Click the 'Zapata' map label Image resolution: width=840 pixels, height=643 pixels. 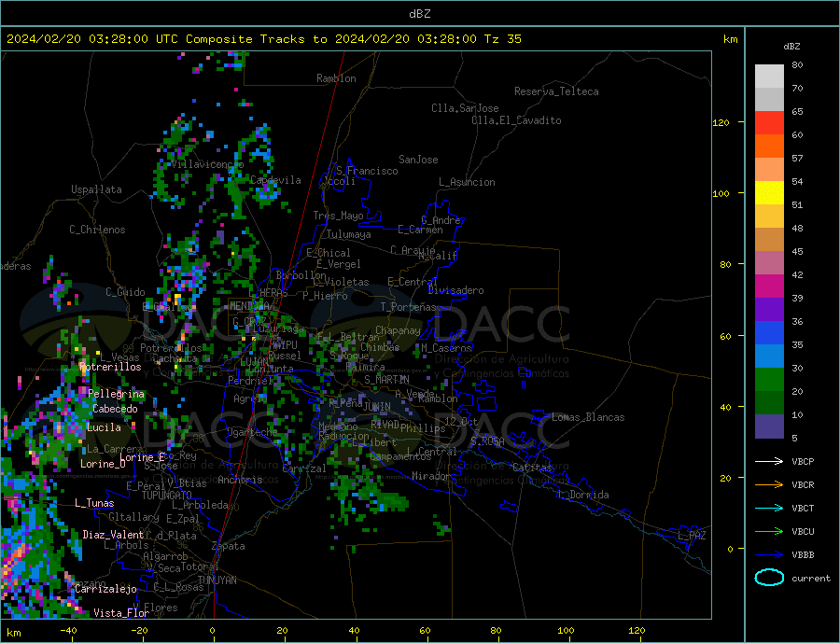tap(229, 547)
